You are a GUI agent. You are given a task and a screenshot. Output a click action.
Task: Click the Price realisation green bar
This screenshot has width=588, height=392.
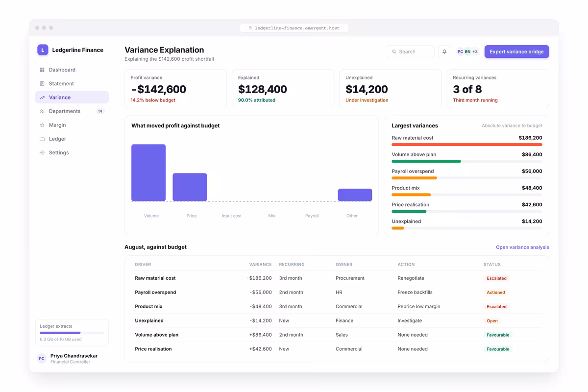[409, 211]
